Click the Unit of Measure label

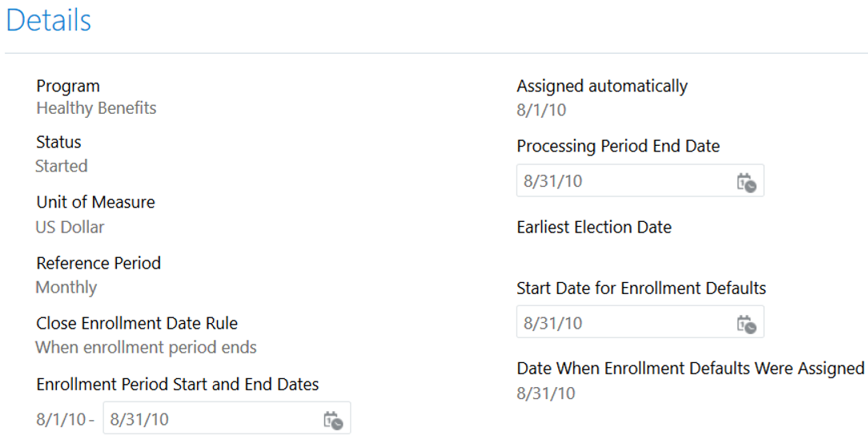click(x=95, y=202)
